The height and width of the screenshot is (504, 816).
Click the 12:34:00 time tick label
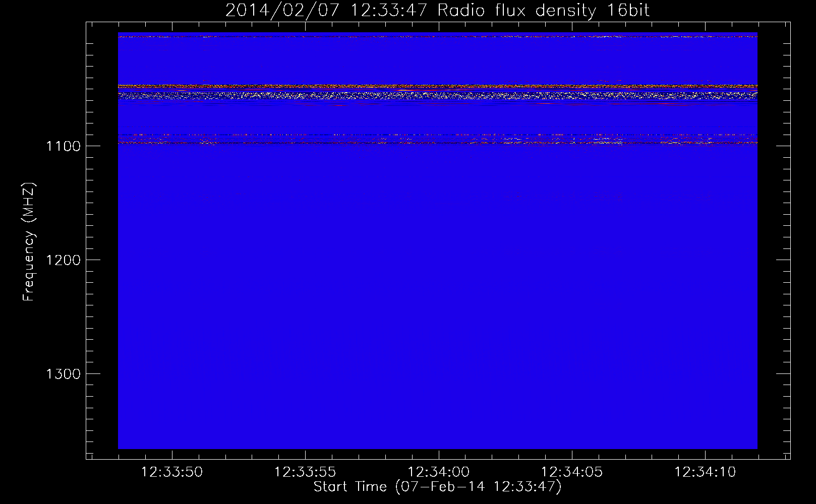tap(438, 472)
